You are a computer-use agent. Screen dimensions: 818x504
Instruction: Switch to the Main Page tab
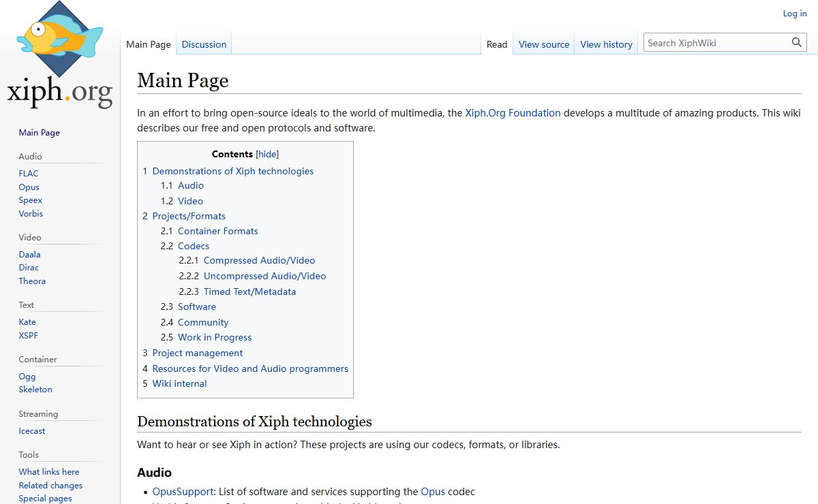click(x=149, y=44)
